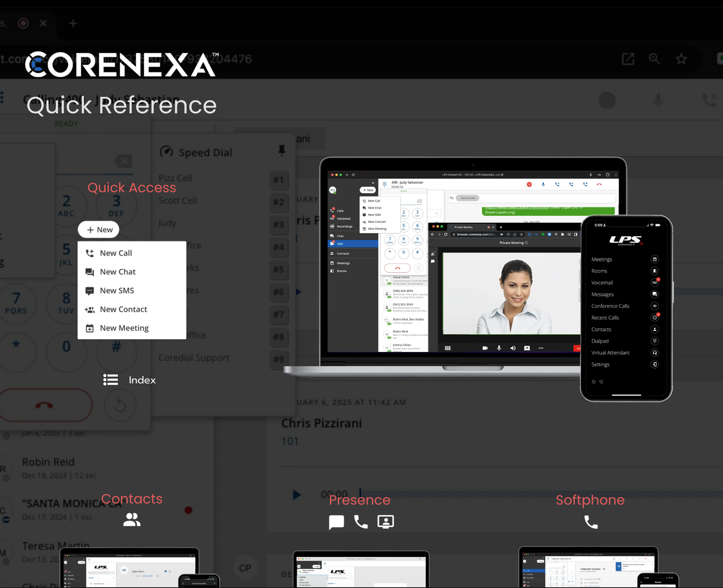Click the Speed Dial pin icon

click(282, 151)
